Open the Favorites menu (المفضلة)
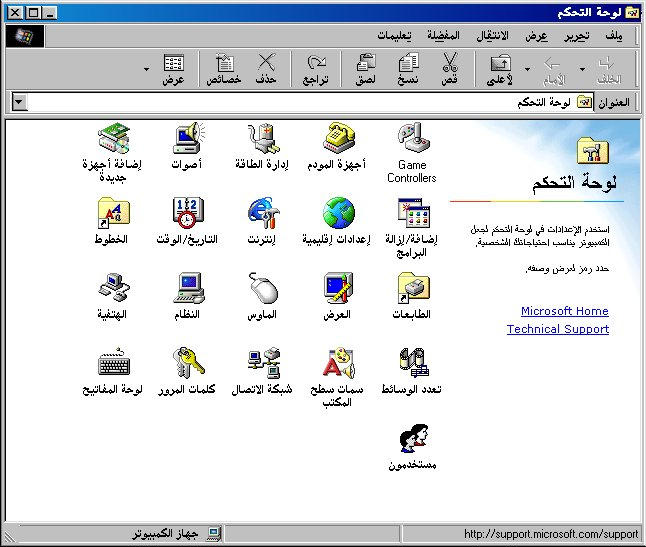This screenshot has width=646, height=547. 443,36
